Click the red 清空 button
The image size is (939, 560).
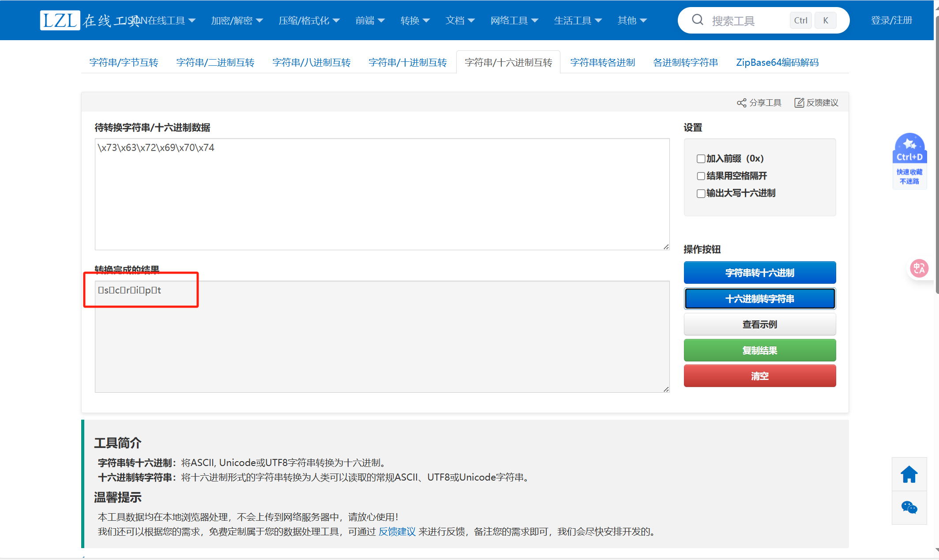(759, 376)
